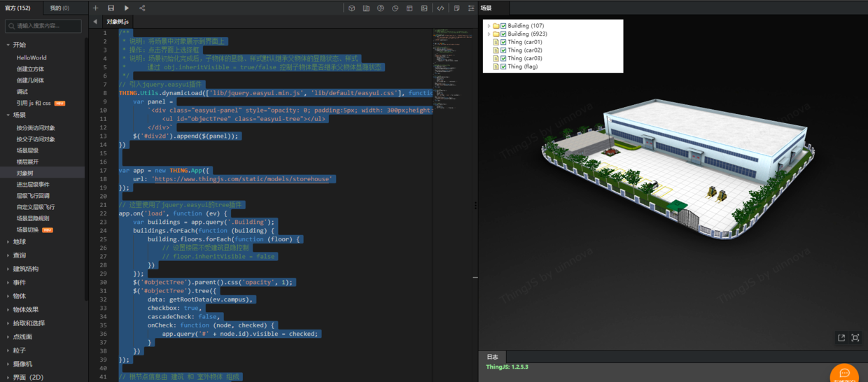Open the HelloWorld example
Screen dimensions: 868x382
[31, 58]
